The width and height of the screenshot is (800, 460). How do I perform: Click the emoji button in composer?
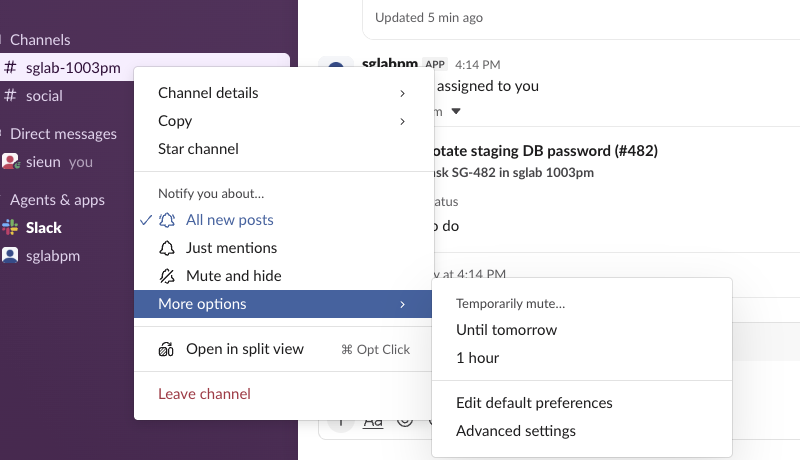[405, 421]
